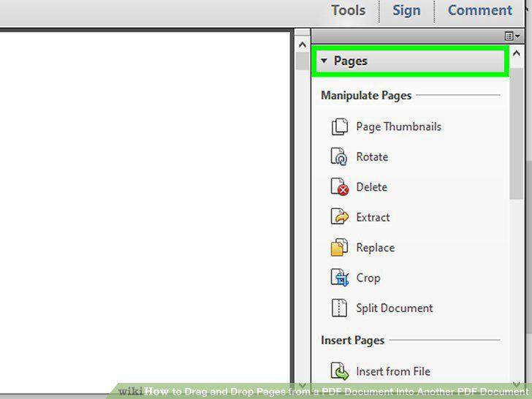The width and height of the screenshot is (532, 399).
Task: Open the Tools pane tab
Action: [x=349, y=10]
